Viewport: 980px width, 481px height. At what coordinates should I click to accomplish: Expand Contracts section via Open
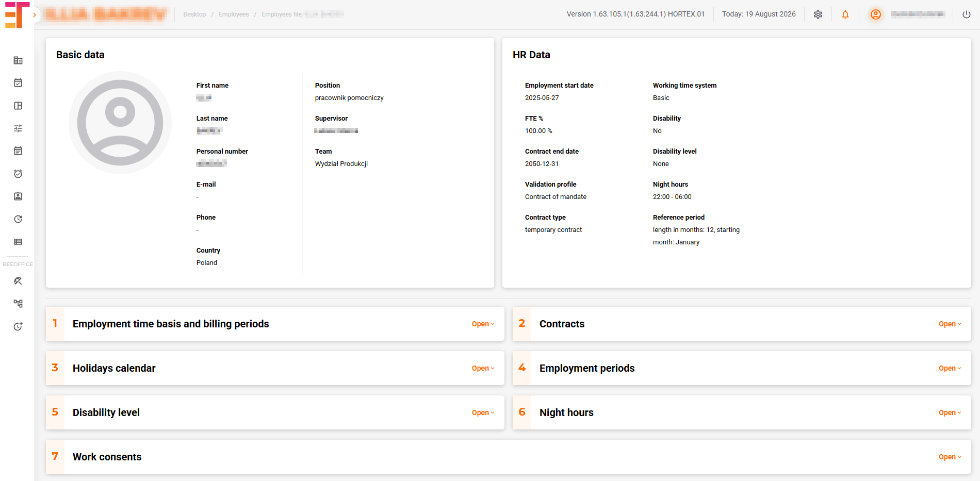950,324
